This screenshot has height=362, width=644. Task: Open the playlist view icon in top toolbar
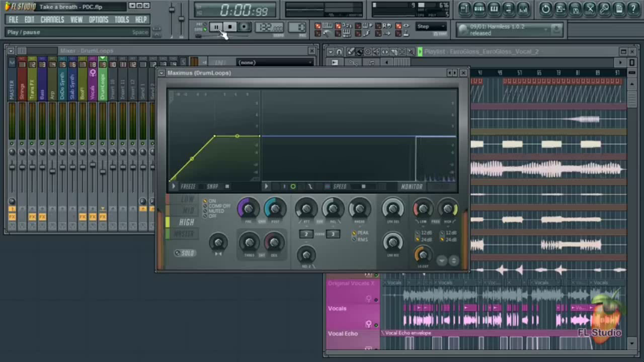coord(464,9)
